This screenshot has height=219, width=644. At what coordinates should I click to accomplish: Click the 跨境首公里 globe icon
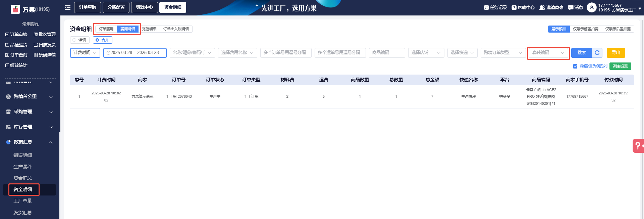click(x=8, y=97)
